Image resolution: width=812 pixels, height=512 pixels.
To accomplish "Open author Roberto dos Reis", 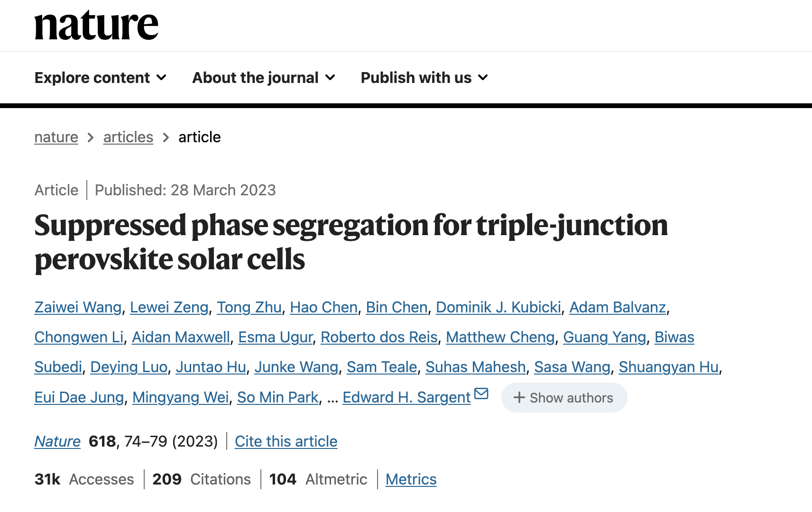I will pyautogui.click(x=379, y=337).
